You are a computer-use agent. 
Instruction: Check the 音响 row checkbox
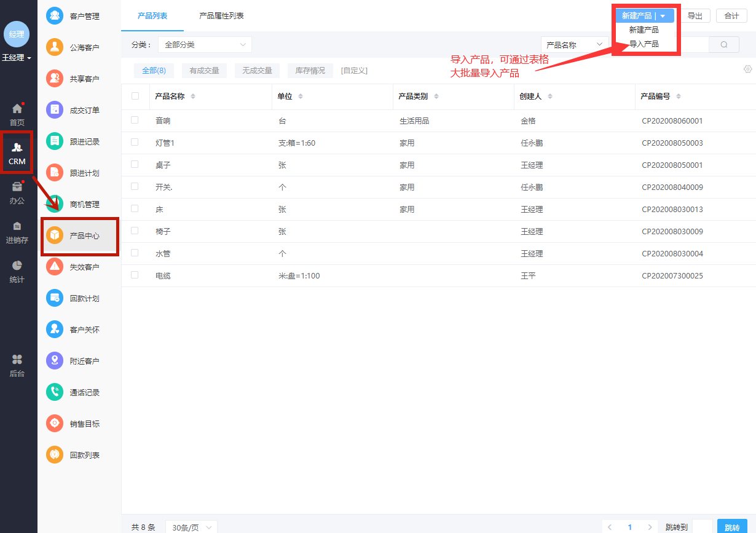(135, 120)
